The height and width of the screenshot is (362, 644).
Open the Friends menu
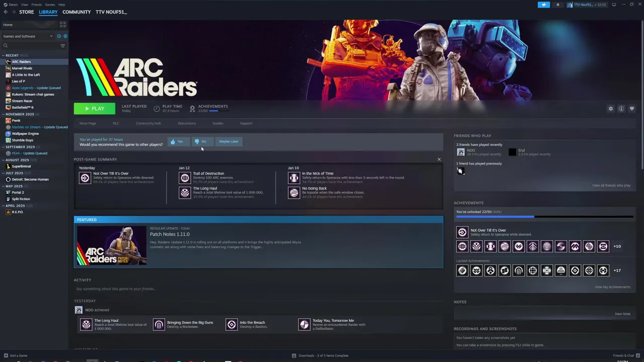click(37, 5)
